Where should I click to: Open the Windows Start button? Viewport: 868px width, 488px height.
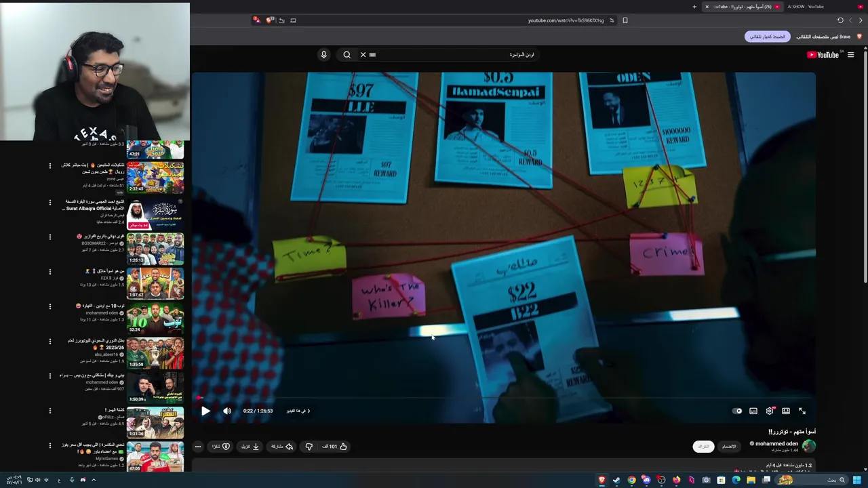857,480
